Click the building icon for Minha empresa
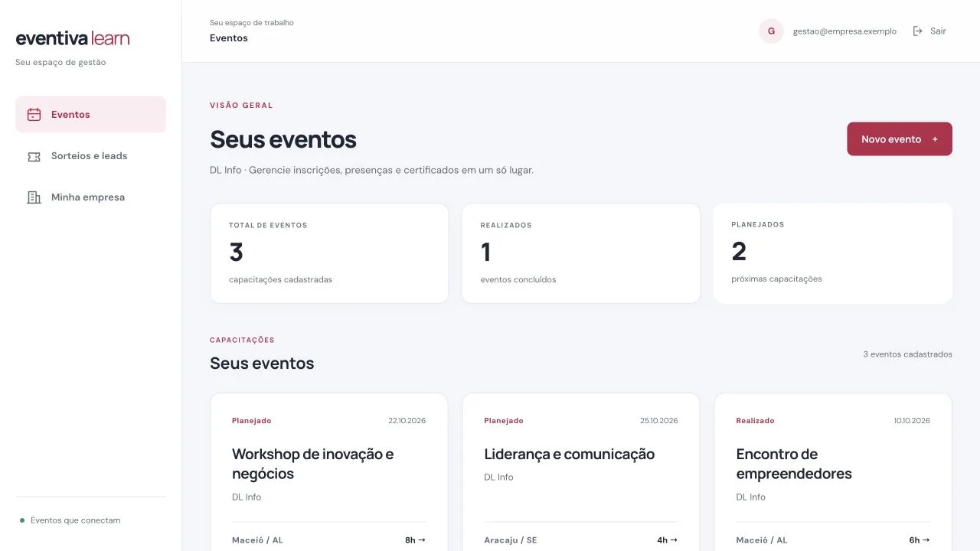980x551 pixels. (x=34, y=197)
